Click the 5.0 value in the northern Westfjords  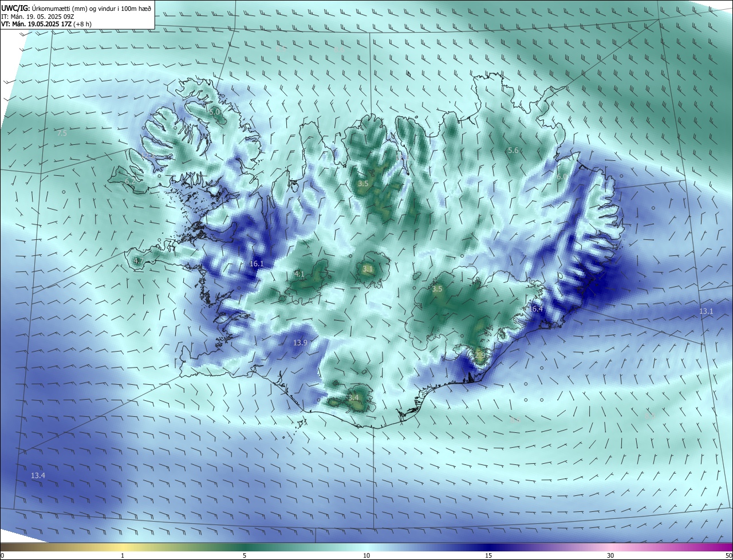coord(214,112)
